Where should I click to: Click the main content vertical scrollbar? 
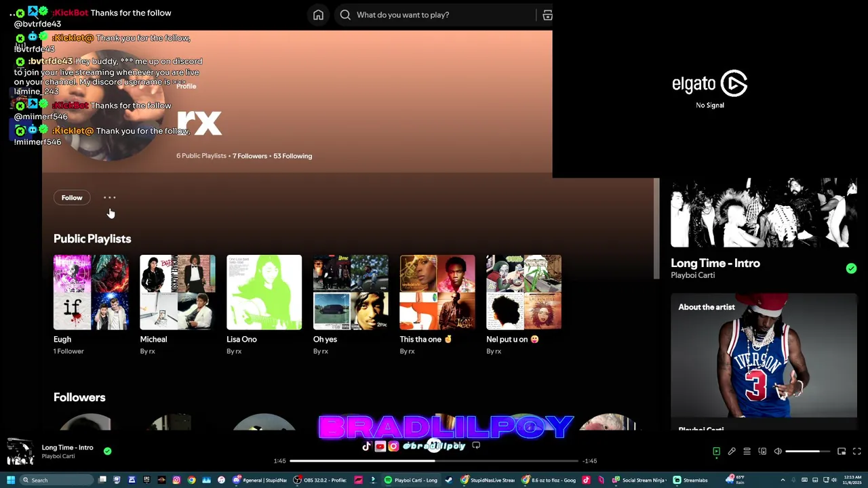656,228
